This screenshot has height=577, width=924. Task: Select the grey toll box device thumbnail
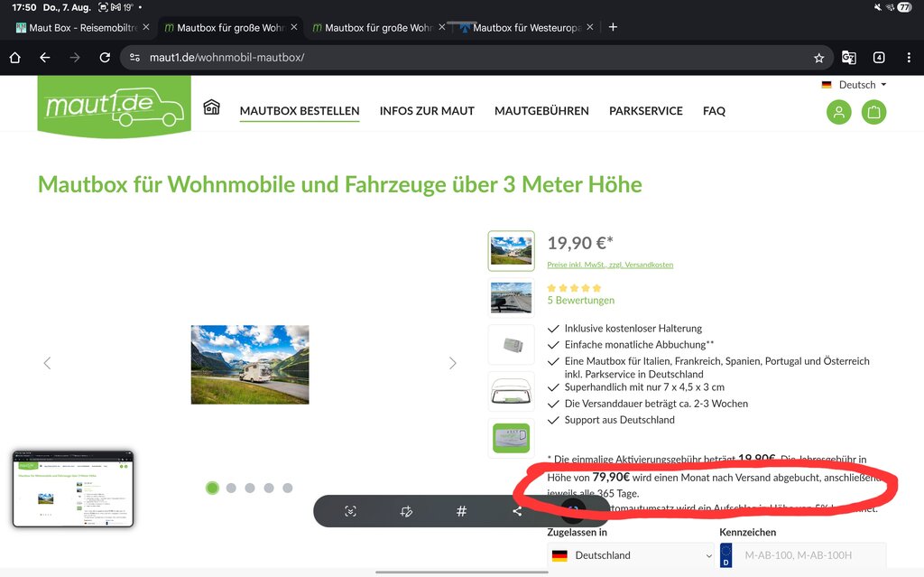(x=511, y=345)
